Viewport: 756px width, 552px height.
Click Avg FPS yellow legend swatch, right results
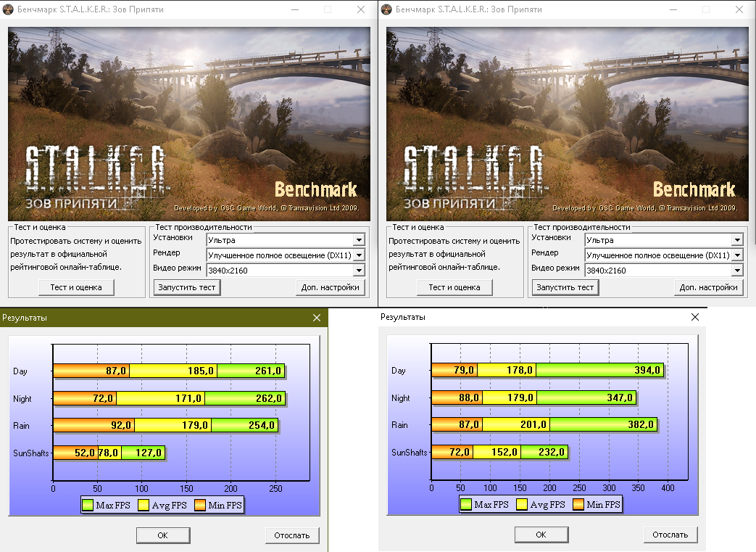click(x=522, y=504)
